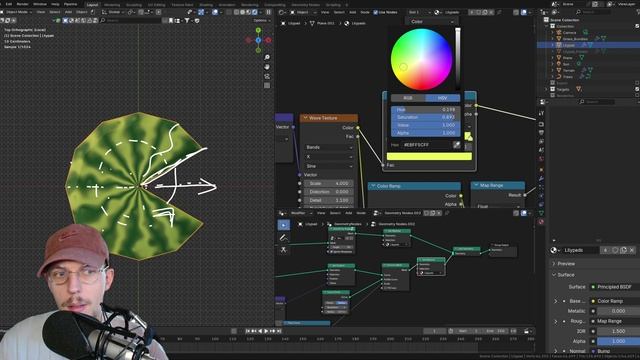
Task: Open the Sine profile dropdown in Wave Texture
Action: click(x=329, y=166)
